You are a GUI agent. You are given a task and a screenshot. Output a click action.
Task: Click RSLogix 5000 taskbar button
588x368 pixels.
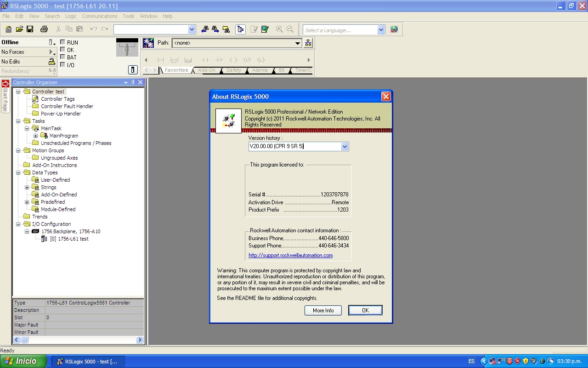click(88, 362)
